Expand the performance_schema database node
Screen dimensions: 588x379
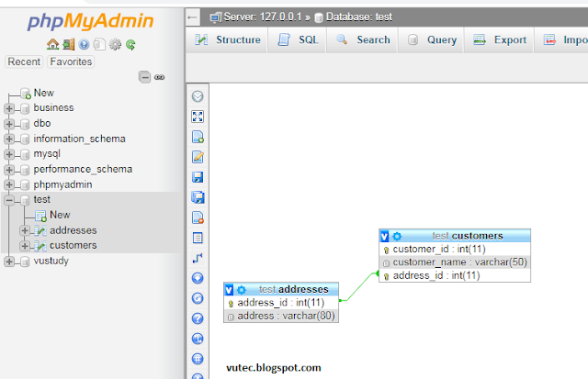tap(9, 170)
